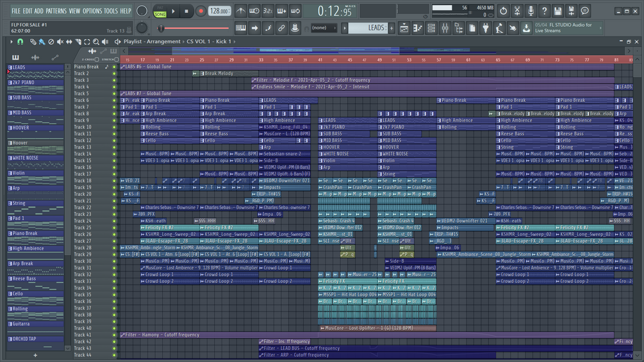Click the Stop button
The image size is (644, 362).
point(186,12)
